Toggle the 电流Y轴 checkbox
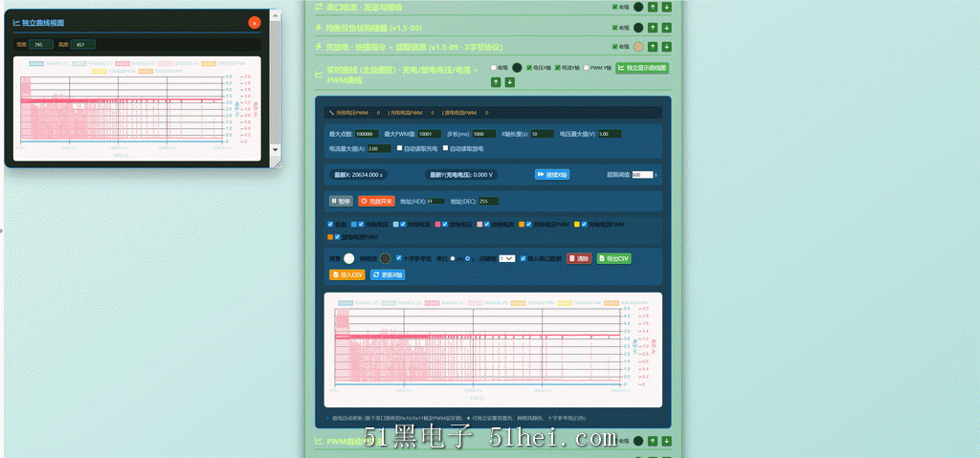 click(558, 68)
